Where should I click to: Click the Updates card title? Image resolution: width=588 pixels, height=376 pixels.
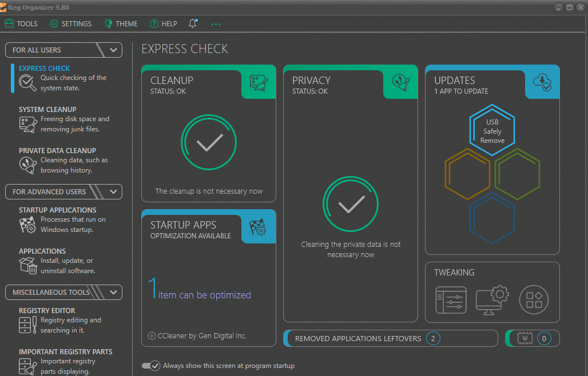pos(455,81)
